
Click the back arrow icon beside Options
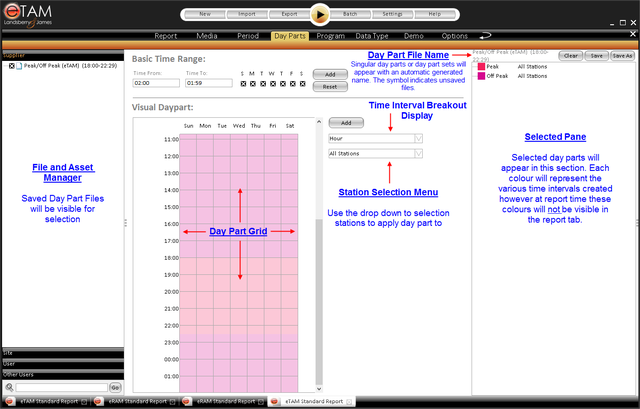[485, 36]
